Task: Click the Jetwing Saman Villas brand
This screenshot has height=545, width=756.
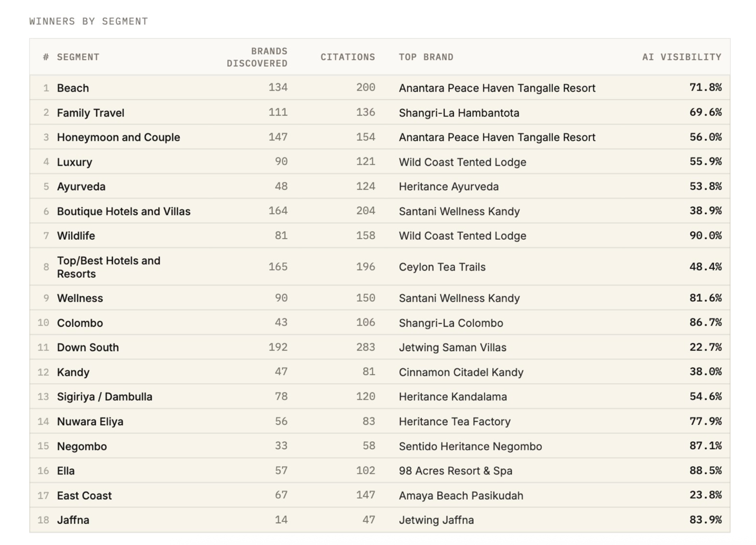Action: click(x=453, y=347)
